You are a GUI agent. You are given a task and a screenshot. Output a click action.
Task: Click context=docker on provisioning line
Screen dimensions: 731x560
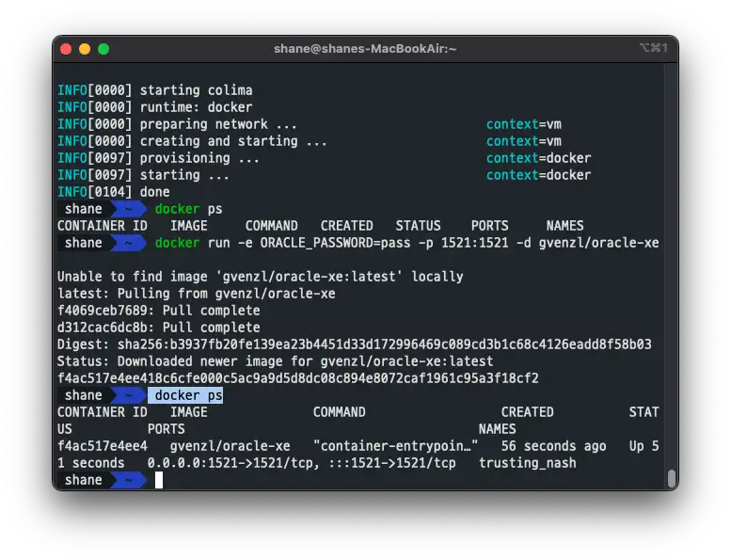pyautogui.click(x=539, y=158)
